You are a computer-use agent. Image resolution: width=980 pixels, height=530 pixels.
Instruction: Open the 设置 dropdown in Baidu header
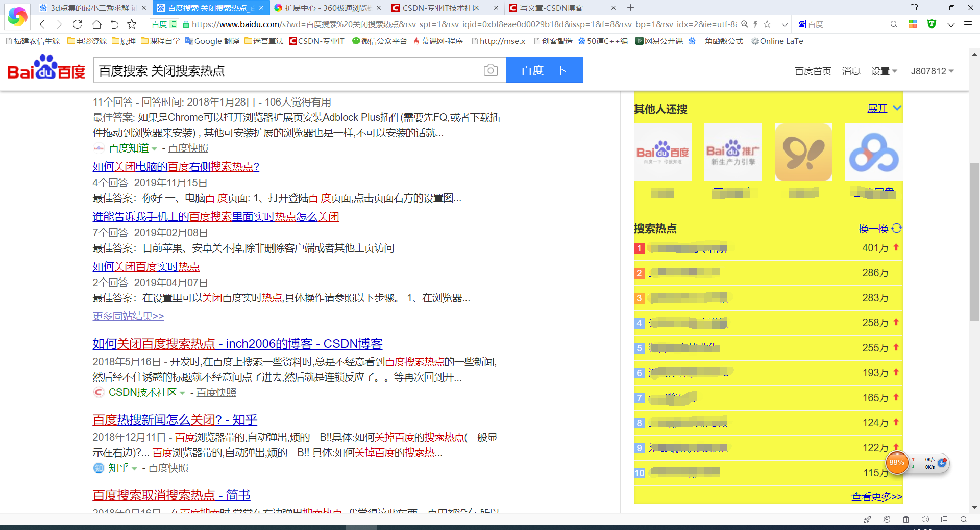[884, 71]
